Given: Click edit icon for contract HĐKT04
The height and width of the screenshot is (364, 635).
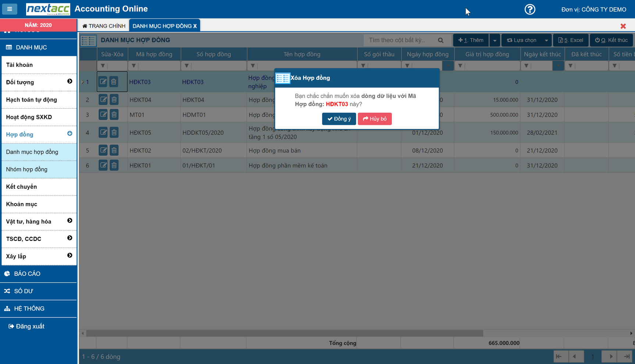Looking at the screenshot, I should [103, 100].
